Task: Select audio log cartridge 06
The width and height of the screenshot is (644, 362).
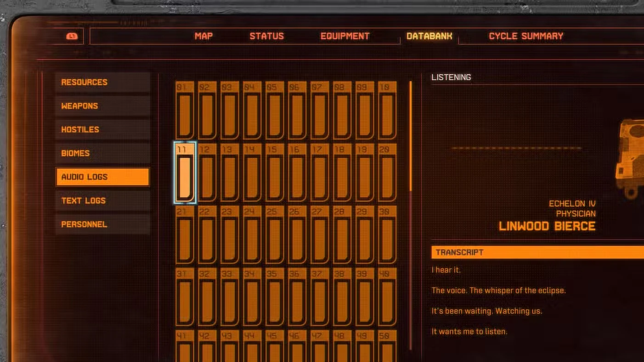Action: coord(297,110)
